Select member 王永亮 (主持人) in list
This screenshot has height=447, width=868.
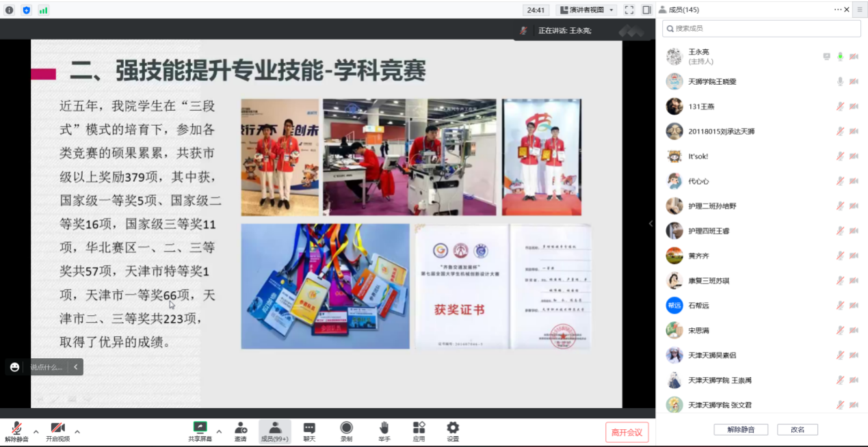[739, 56]
